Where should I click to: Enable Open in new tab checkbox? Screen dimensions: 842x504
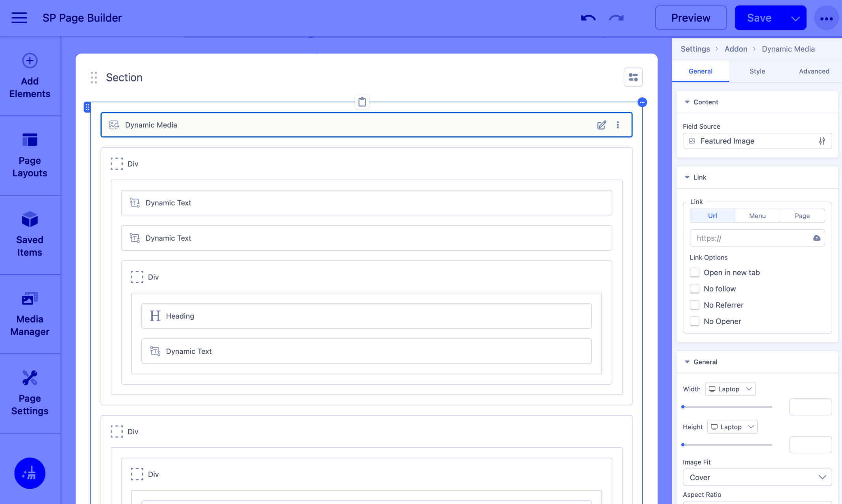click(x=695, y=272)
